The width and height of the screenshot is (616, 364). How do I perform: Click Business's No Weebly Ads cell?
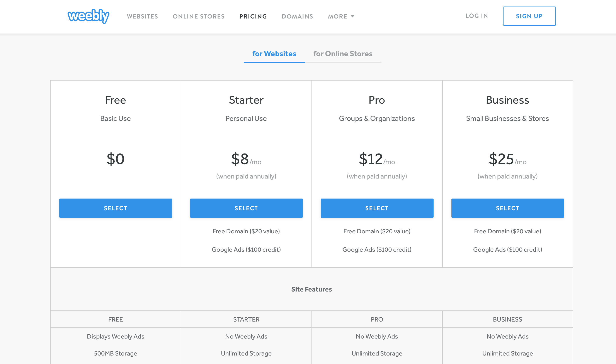pyautogui.click(x=507, y=337)
